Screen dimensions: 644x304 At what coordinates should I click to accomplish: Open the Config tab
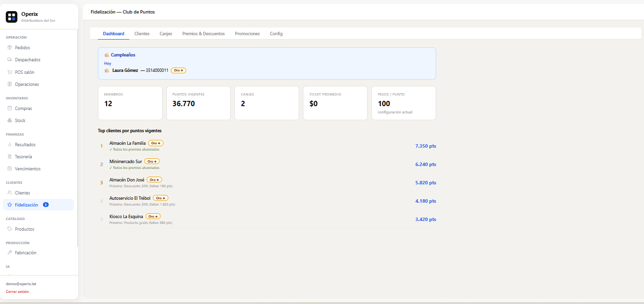pyautogui.click(x=276, y=34)
